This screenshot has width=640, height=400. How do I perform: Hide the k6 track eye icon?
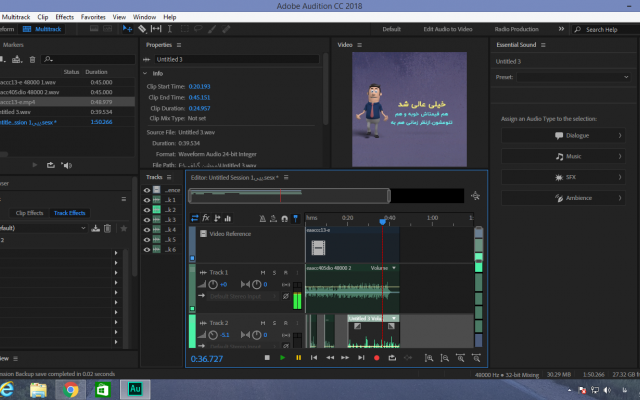pos(147,249)
